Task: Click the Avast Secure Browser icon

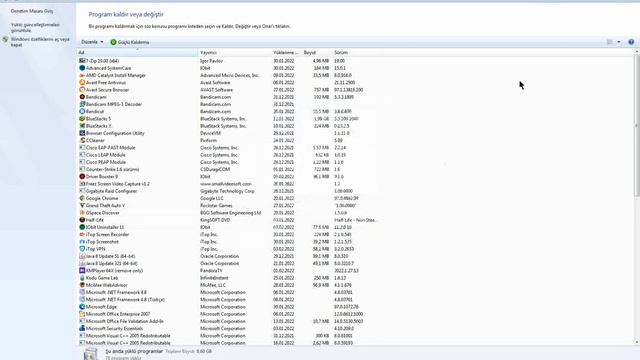Action: pos(82,90)
